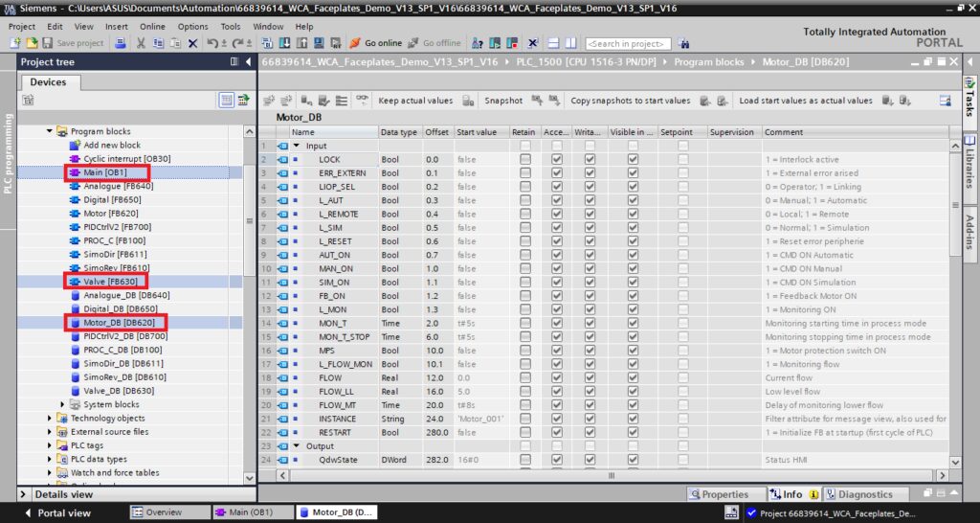Image resolution: width=980 pixels, height=523 pixels.
Task: Expand the PLC tags node
Action: pos(50,445)
